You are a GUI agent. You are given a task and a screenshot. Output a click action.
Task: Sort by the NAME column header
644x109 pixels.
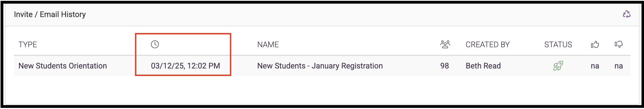[268, 45]
